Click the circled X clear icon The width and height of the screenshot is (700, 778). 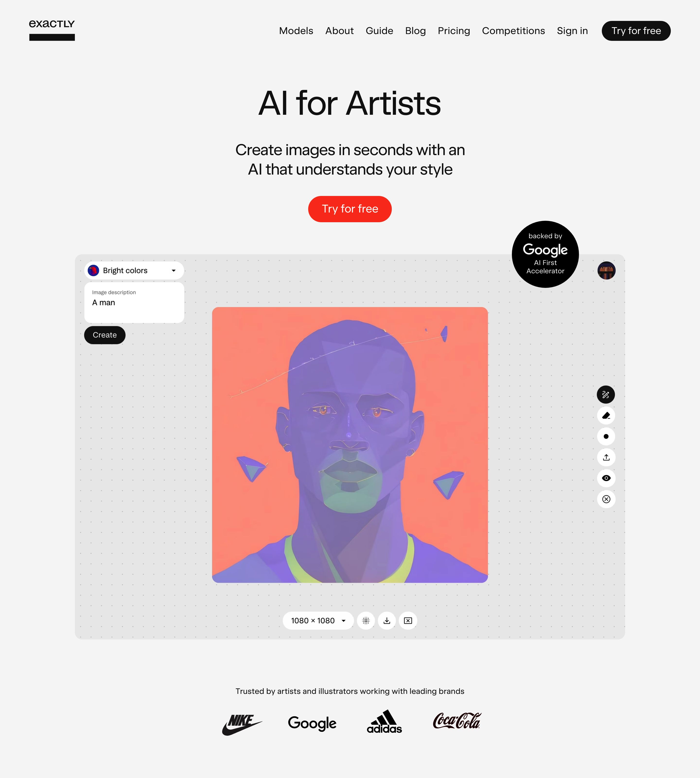(x=606, y=499)
